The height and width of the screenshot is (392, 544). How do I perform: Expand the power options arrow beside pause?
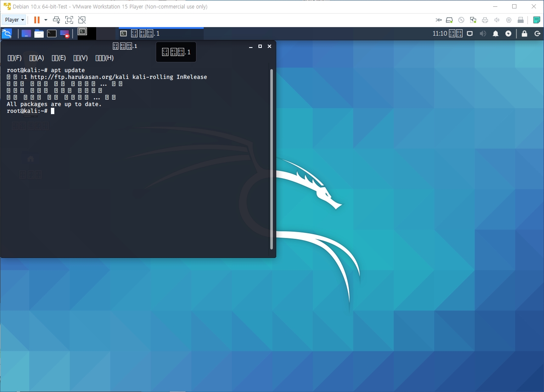pyautogui.click(x=46, y=20)
